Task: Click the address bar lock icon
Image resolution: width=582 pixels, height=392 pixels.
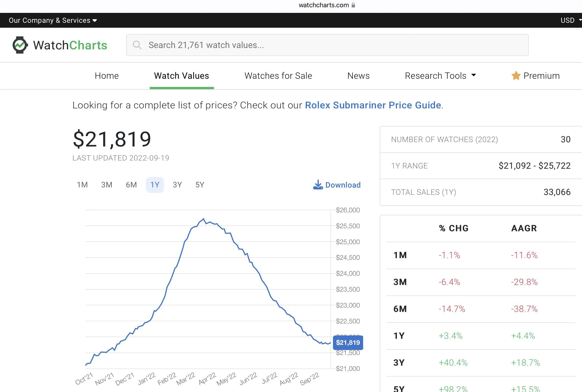Action: click(x=353, y=5)
